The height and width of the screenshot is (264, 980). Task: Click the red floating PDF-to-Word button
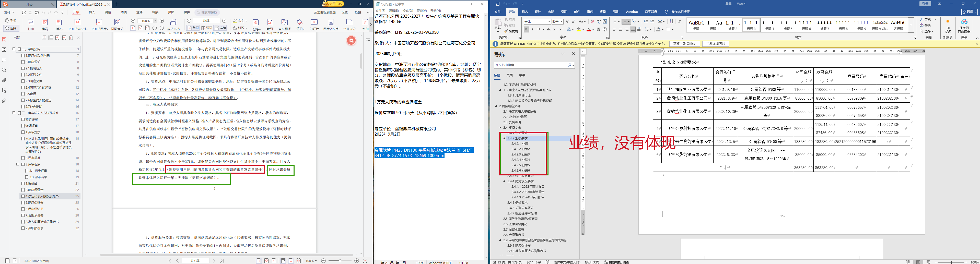pos(351,40)
